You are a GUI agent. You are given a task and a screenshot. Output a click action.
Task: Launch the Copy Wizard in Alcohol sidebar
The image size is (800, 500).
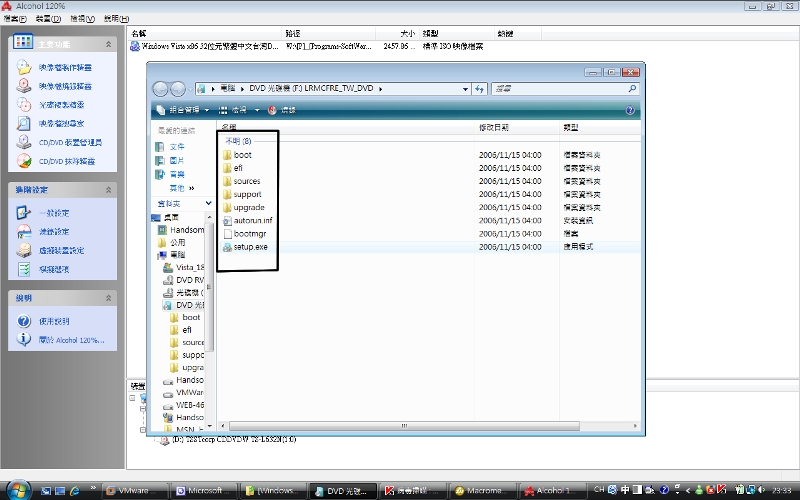tap(61, 105)
